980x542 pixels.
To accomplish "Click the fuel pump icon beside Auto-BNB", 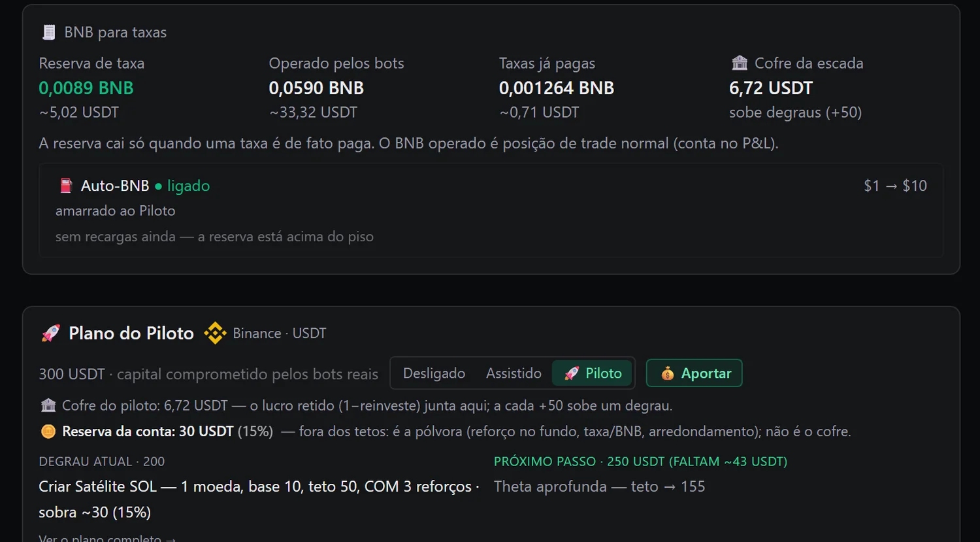I will click(66, 186).
